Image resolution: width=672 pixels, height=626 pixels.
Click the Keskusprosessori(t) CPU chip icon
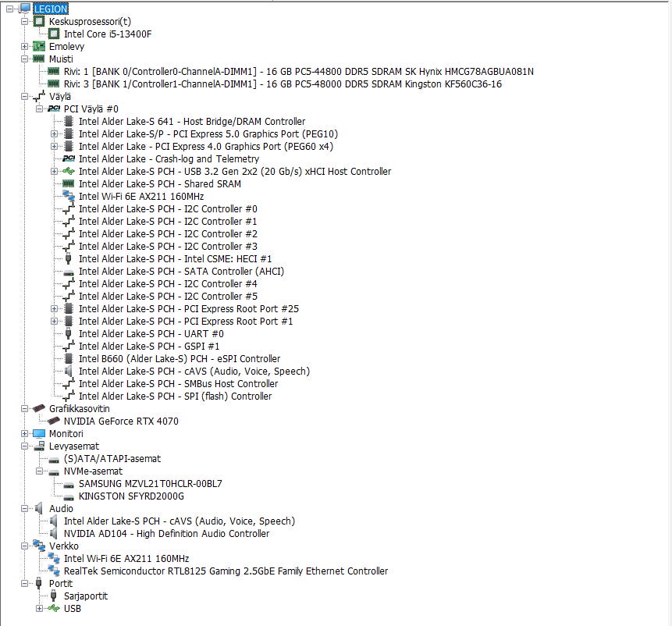pyautogui.click(x=39, y=21)
